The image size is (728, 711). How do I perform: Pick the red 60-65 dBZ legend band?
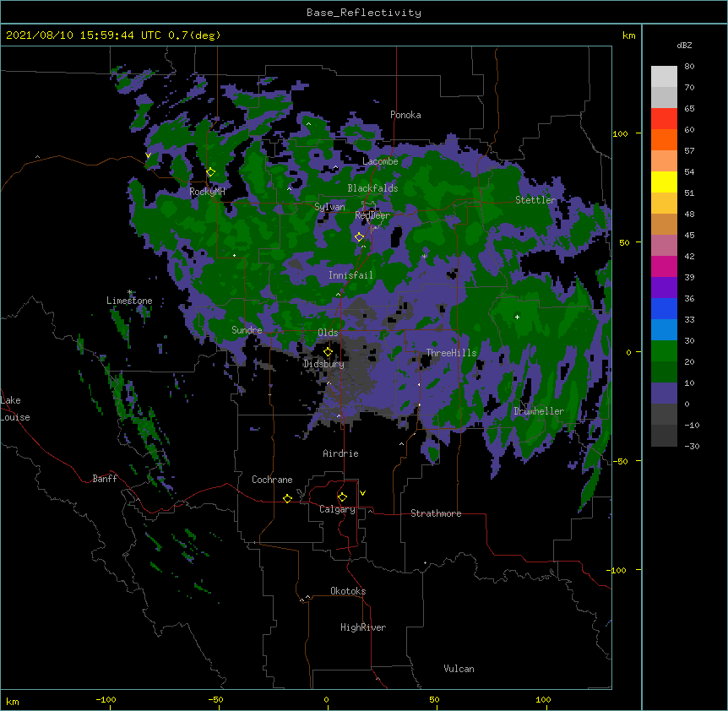pyautogui.click(x=664, y=119)
